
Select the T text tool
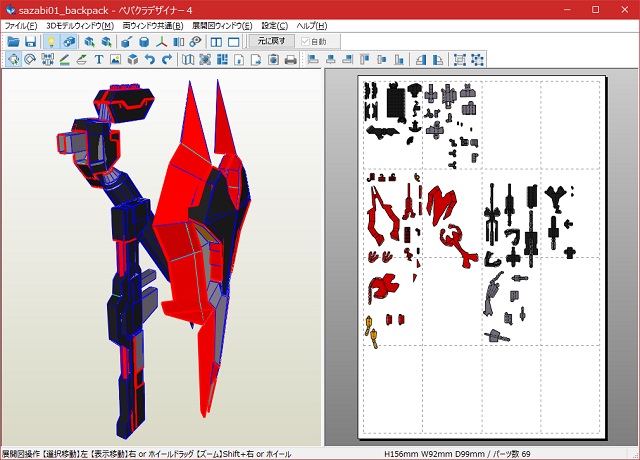(x=98, y=60)
